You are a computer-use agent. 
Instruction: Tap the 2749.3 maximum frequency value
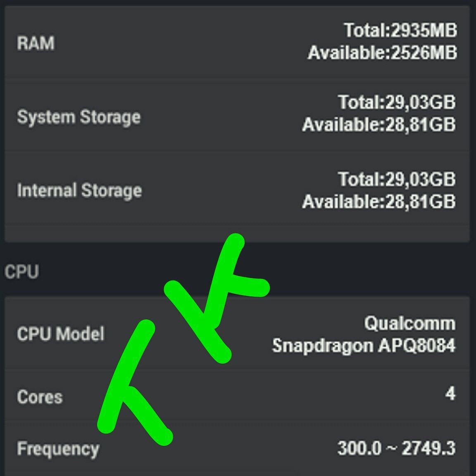point(428,448)
